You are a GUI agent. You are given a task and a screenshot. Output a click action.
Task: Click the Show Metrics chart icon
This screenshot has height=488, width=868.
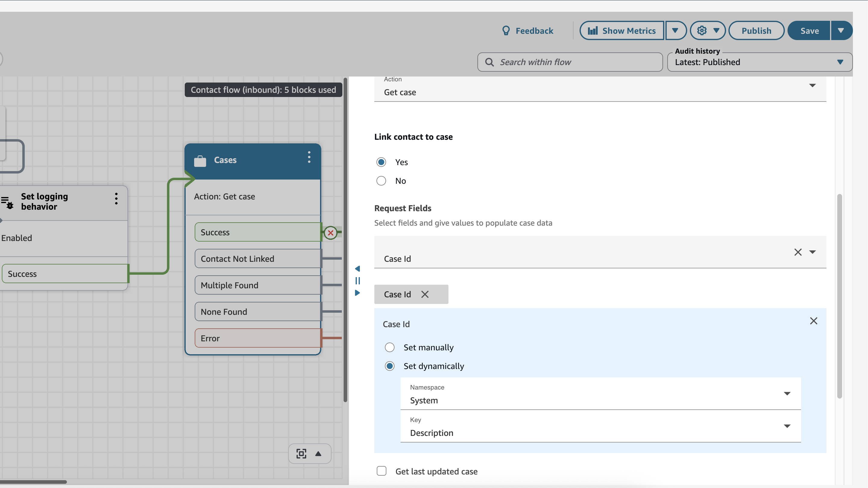(x=593, y=30)
